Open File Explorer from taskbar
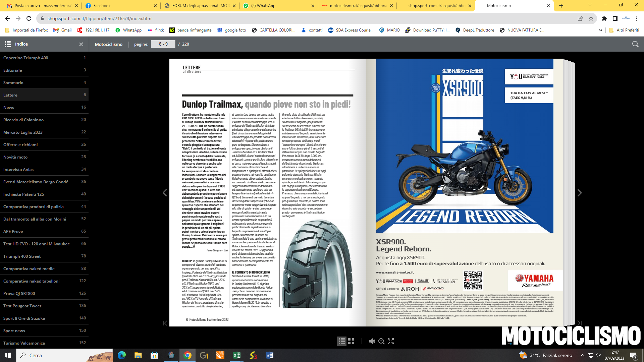The image size is (644, 362). (138, 355)
